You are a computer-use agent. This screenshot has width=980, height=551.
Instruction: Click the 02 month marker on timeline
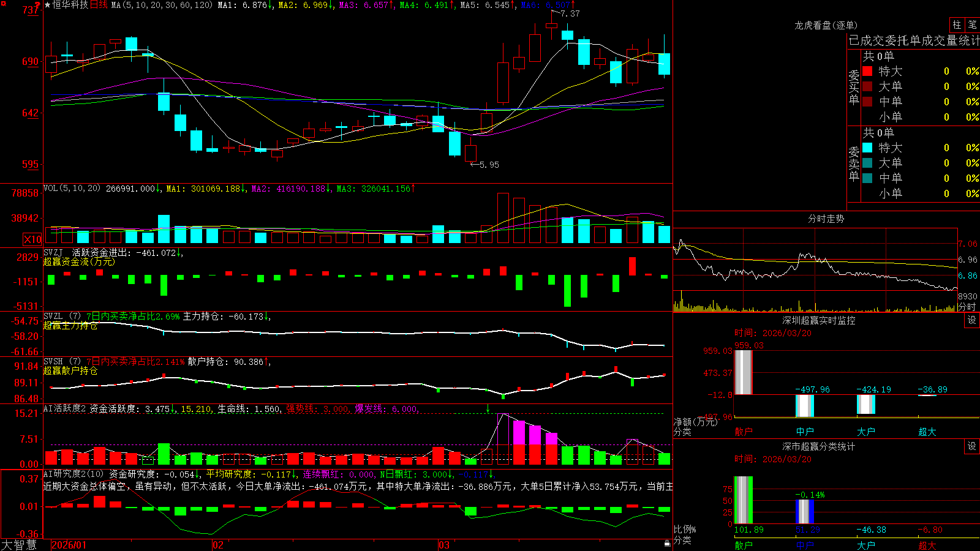click(x=218, y=545)
